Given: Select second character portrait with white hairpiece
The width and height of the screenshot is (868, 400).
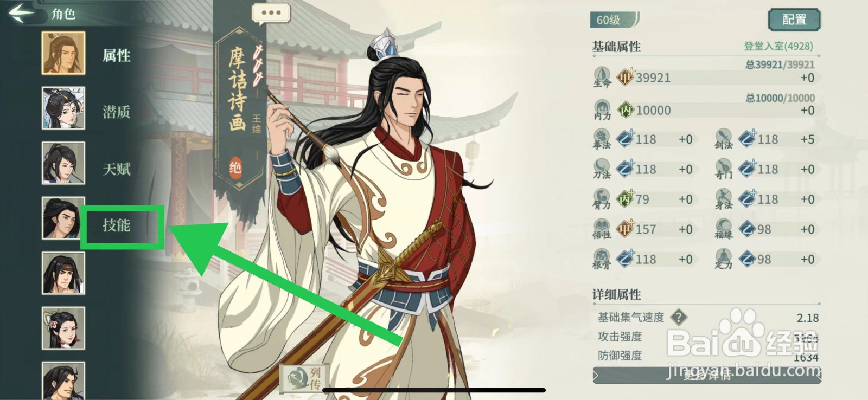Looking at the screenshot, I should click(63, 108).
